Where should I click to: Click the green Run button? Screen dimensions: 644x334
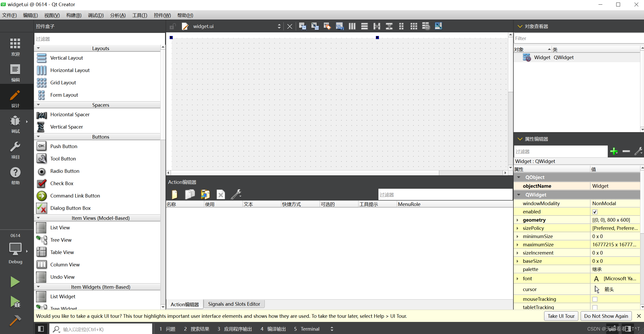click(15, 282)
